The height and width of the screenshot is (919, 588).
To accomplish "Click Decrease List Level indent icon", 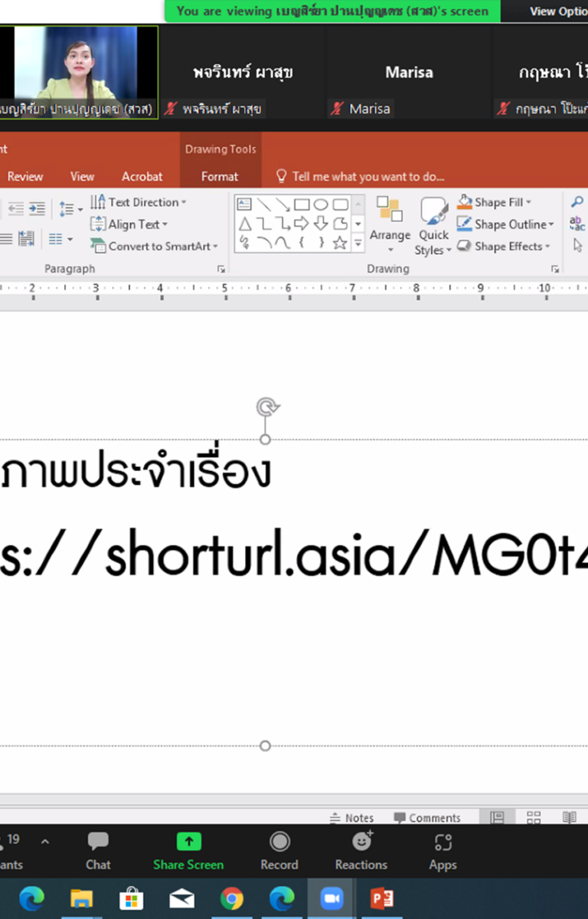I will click(15, 209).
